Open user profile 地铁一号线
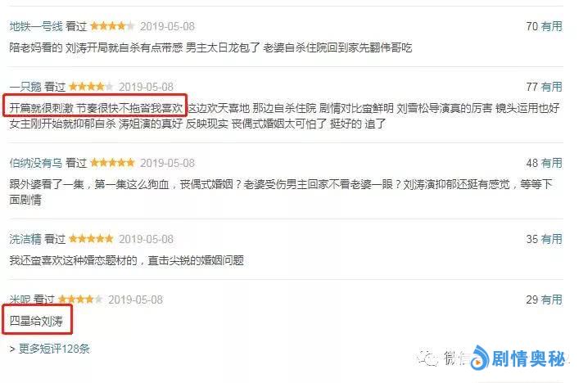 pos(36,26)
